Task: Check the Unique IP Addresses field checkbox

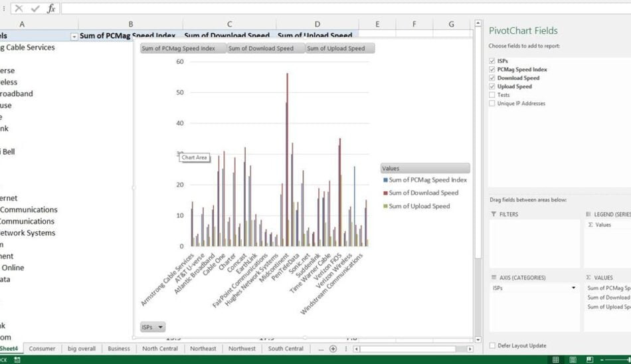Action: coord(492,104)
